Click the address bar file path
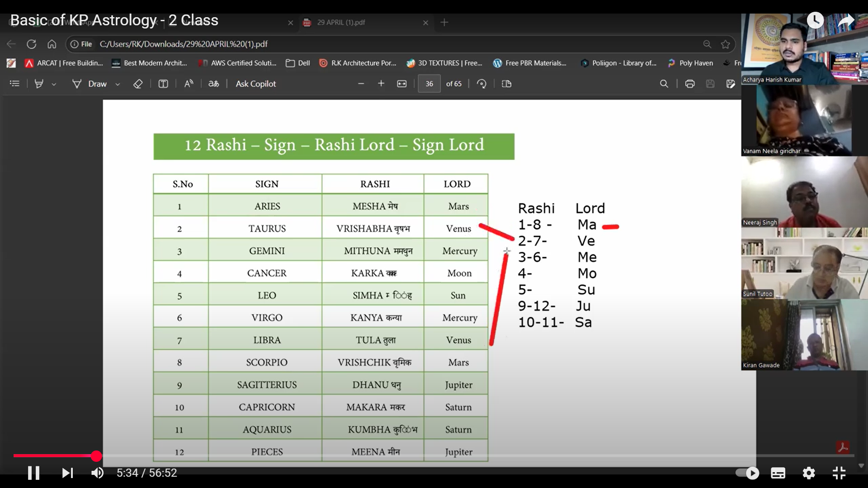Screen dimensions: 868x488 tap(184, 44)
